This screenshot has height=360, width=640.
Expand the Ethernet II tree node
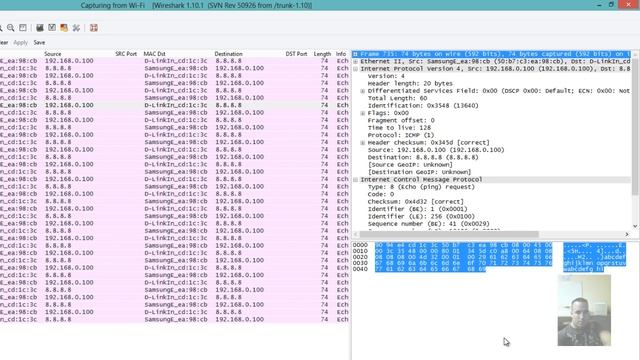point(356,61)
